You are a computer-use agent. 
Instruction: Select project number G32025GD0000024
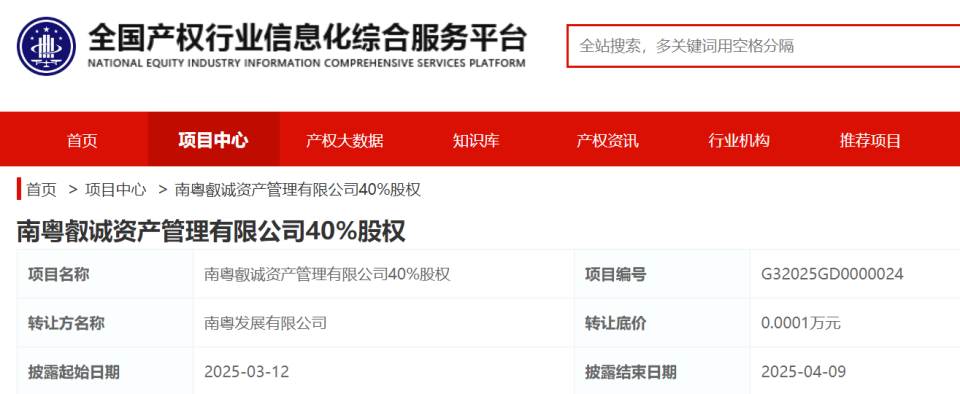point(832,274)
